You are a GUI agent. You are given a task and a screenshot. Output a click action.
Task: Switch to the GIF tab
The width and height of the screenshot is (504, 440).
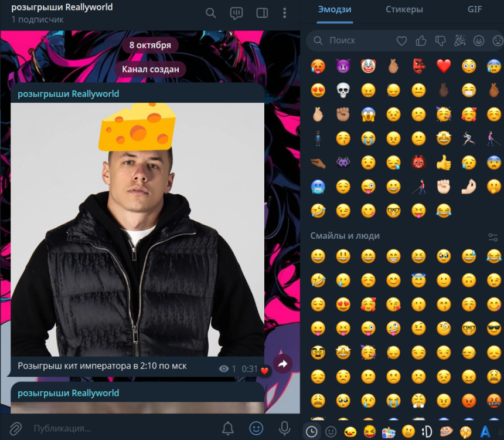point(475,9)
